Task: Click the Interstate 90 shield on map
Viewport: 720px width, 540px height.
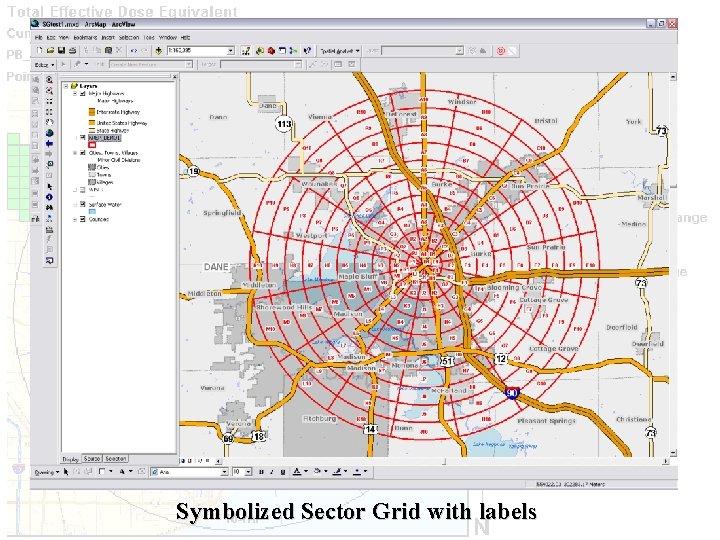Action: 512,393
